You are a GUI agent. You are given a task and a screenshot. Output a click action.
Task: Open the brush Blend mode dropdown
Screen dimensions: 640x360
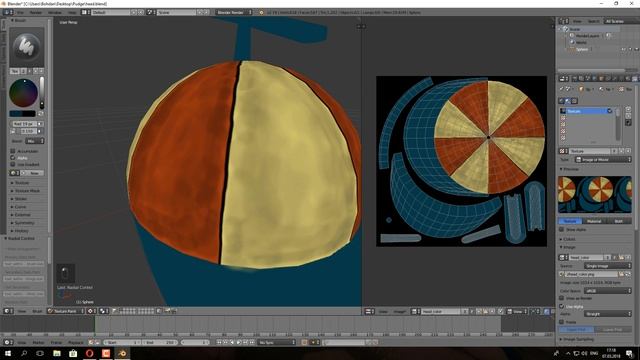point(35,141)
